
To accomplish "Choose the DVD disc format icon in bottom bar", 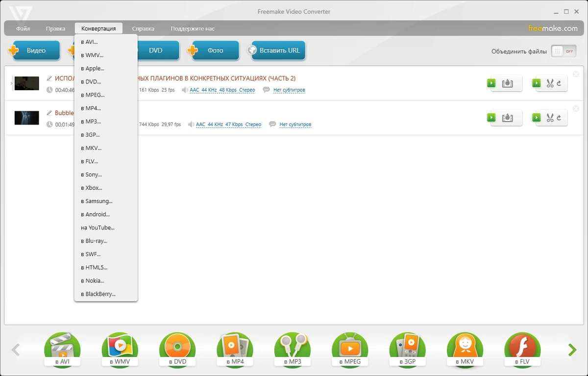I will pos(177,350).
